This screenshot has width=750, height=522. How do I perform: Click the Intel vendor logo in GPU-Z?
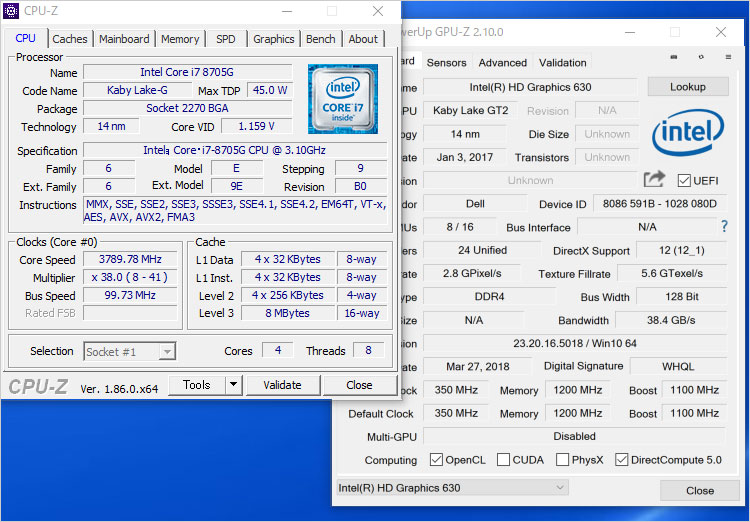click(x=688, y=132)
